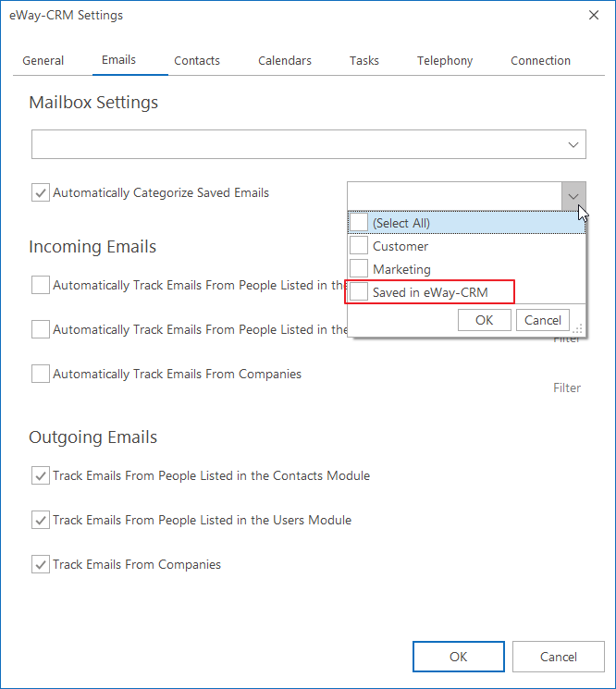Check the (Select All) option
Image resolution: width=616 pixels, height=689 pixels.
coord(359,222)
